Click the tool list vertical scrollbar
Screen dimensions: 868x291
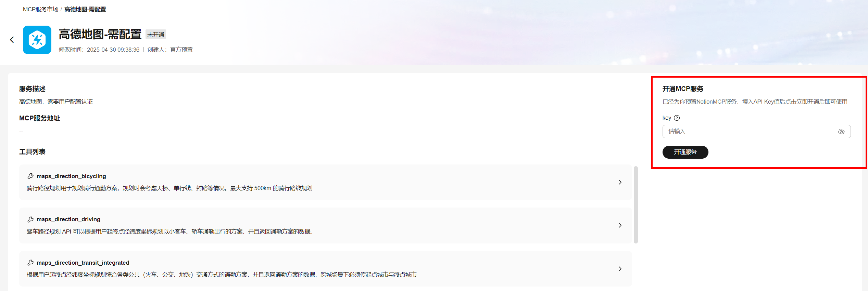click(x=636, y=205)
